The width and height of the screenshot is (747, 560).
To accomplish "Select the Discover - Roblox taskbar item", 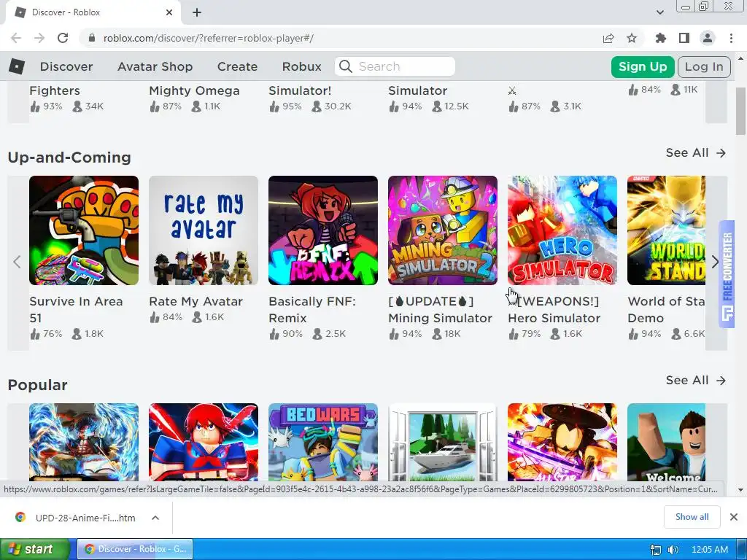I will [135, 549].
